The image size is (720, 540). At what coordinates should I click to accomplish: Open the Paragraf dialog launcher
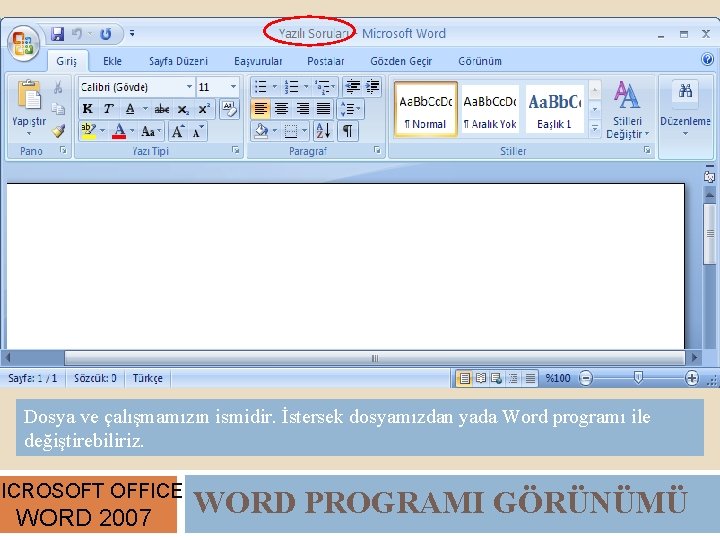[377, 150]
